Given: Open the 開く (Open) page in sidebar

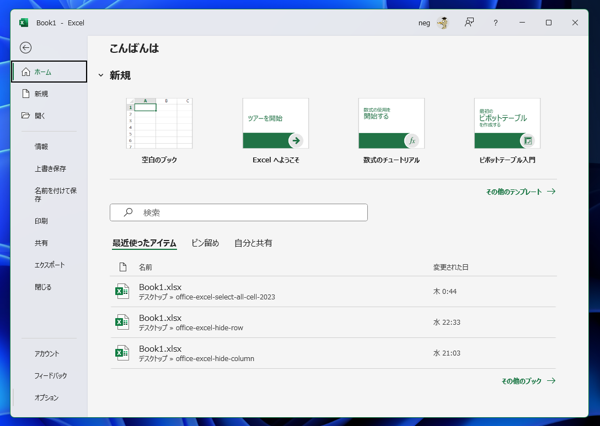Looking at the screenshot, I should (x=49, y=116).
